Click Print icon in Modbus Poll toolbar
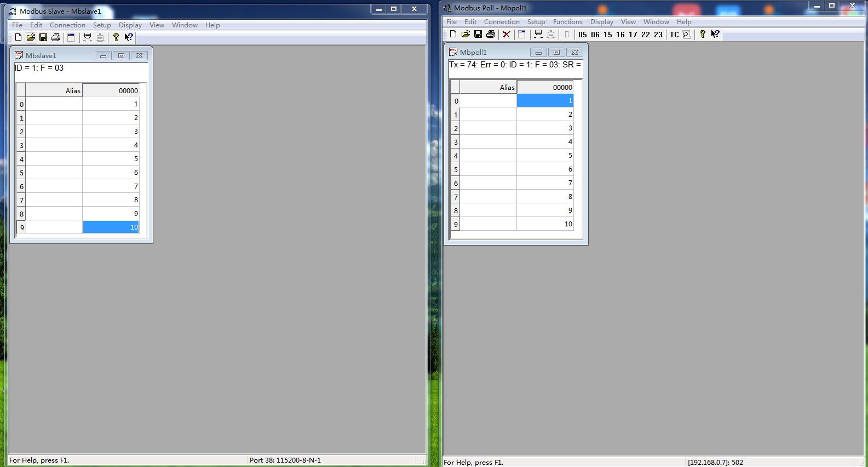The image size is (868, 467). 491,35
